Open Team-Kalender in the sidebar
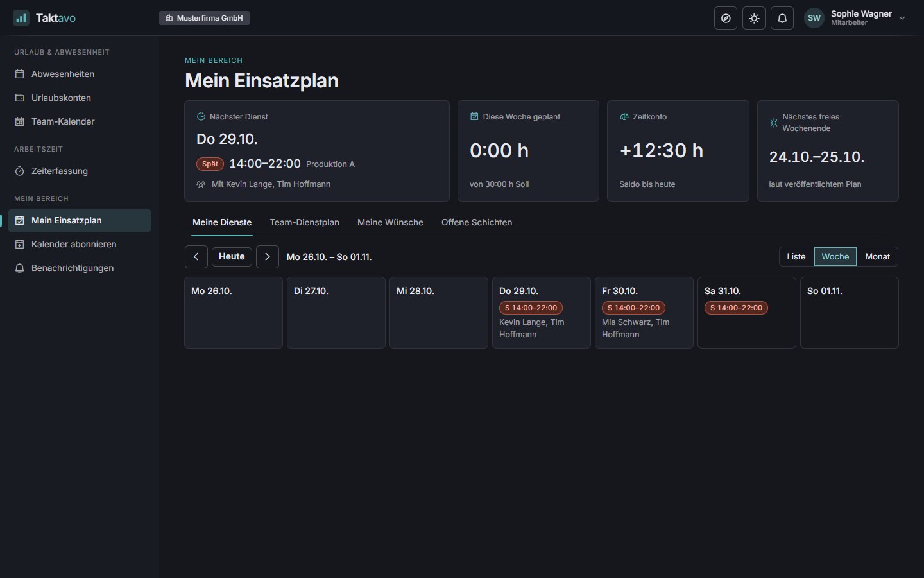 coord(80,121)
